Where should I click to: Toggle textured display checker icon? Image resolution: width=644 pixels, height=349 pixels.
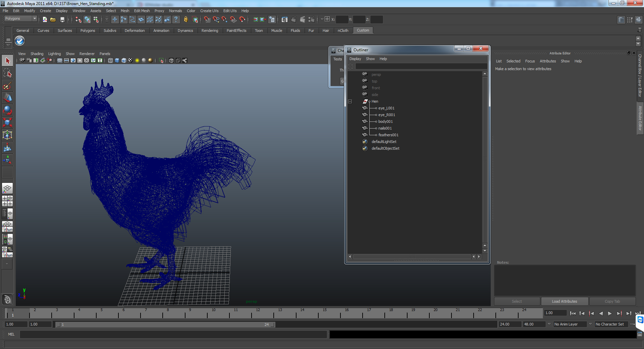coord(130,60)
